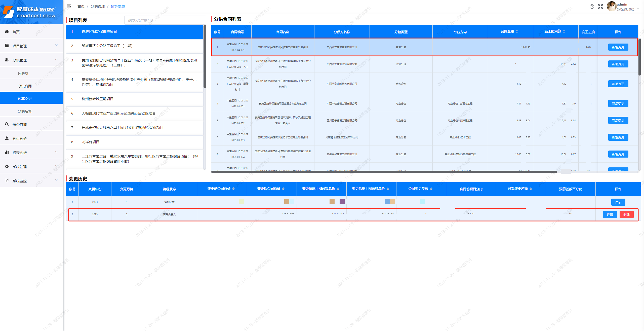Click the 综合查询 search icon in sidebar
This screenshot has width=644, height=331.
[7, 124]
